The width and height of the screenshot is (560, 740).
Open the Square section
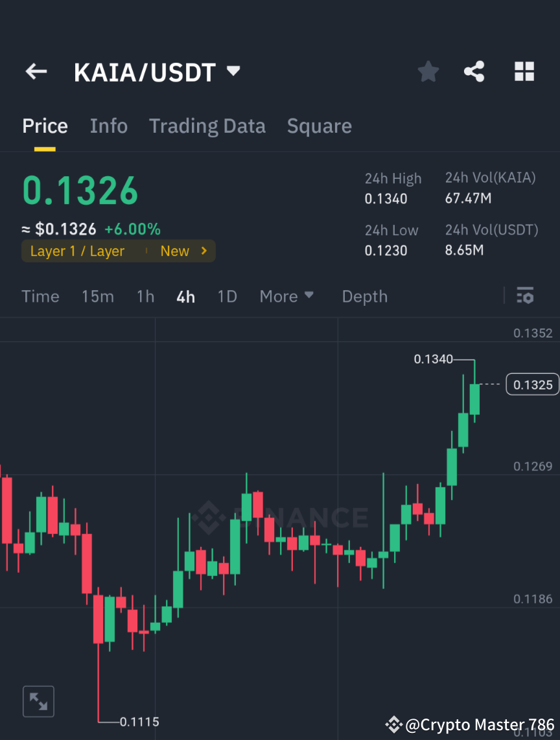(319, 126)
